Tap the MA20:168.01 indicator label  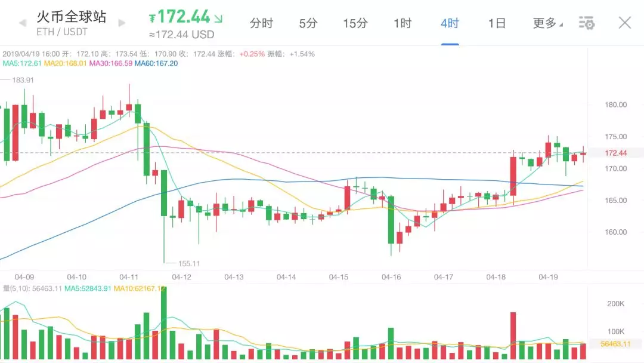click(66, 63)
